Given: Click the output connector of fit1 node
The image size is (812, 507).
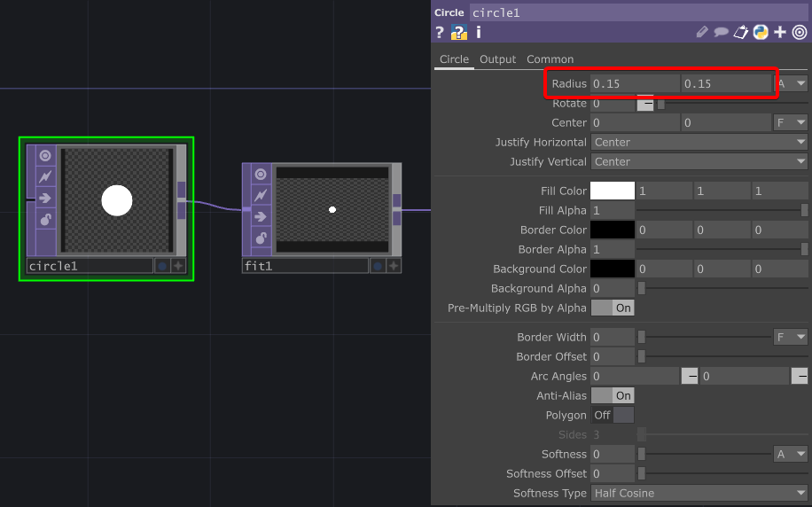Looking at the screenshot, I should 396,210.
